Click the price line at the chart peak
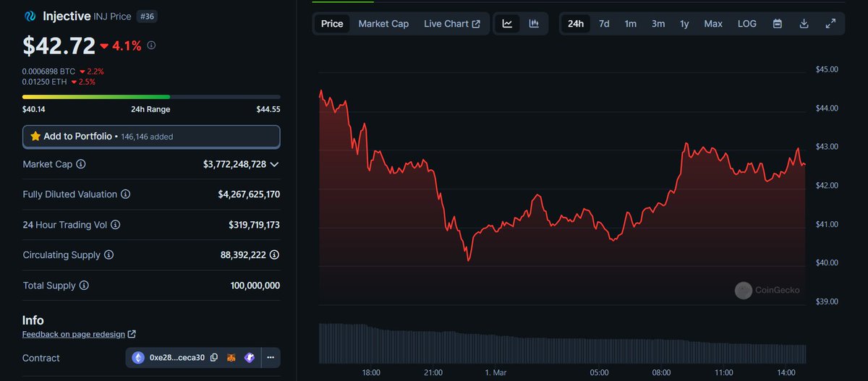 [320, 92]
